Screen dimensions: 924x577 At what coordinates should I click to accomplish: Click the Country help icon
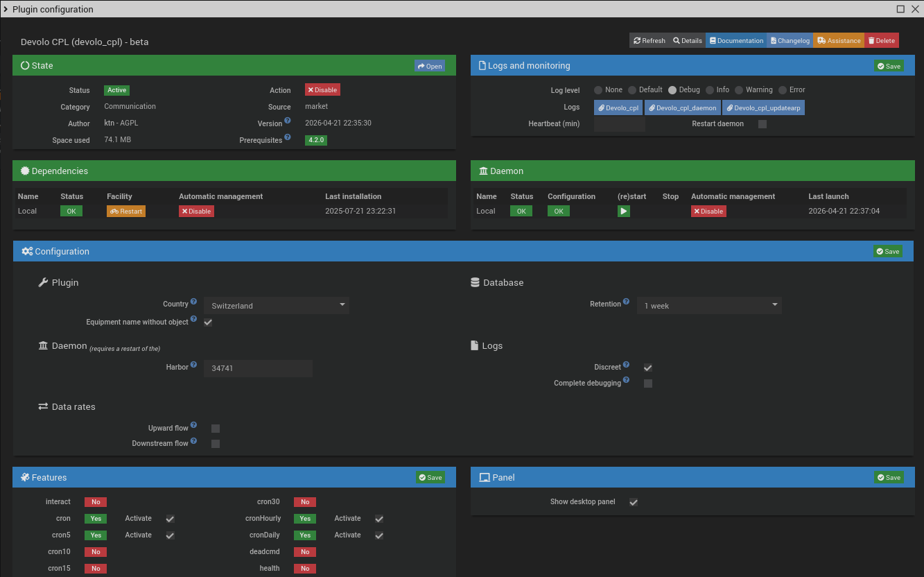(x=194, y=302)
